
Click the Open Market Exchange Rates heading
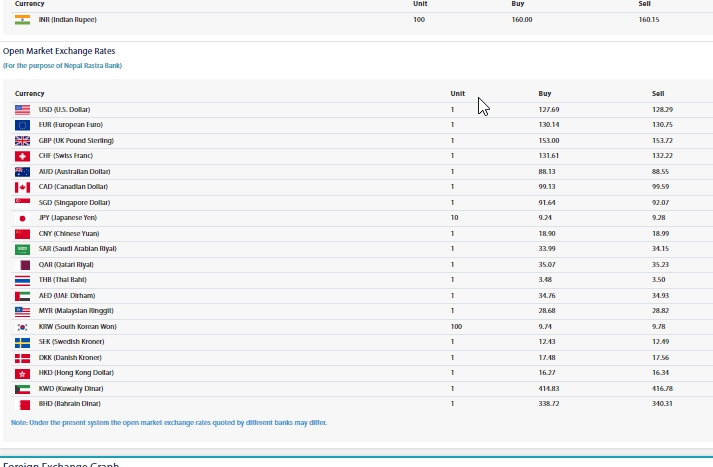point(59,50)
